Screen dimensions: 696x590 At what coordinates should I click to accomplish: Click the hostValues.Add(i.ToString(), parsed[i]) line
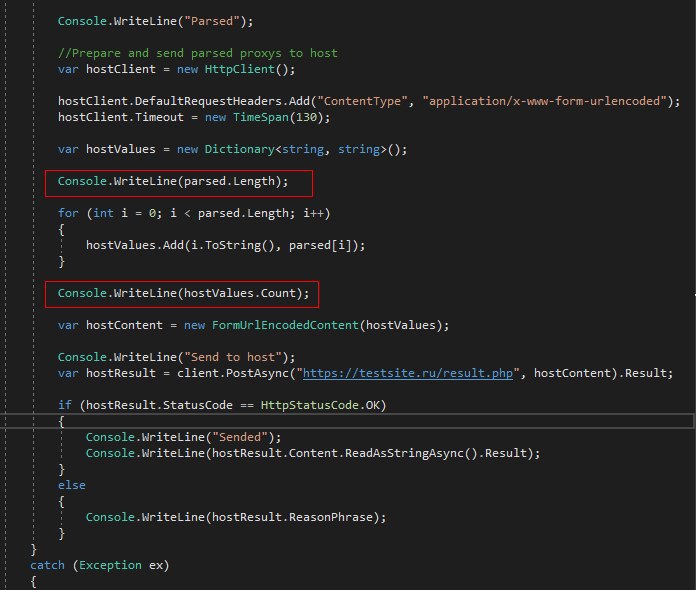[225, 245]
